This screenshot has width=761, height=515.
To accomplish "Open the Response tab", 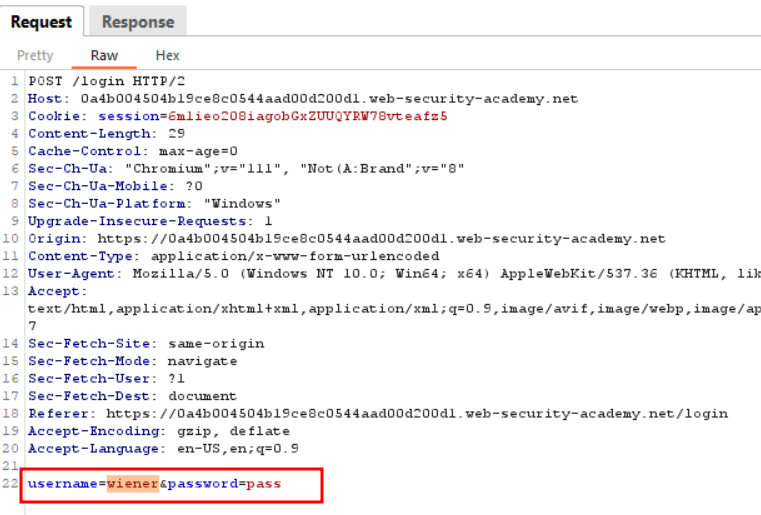I will coord(138,22).
